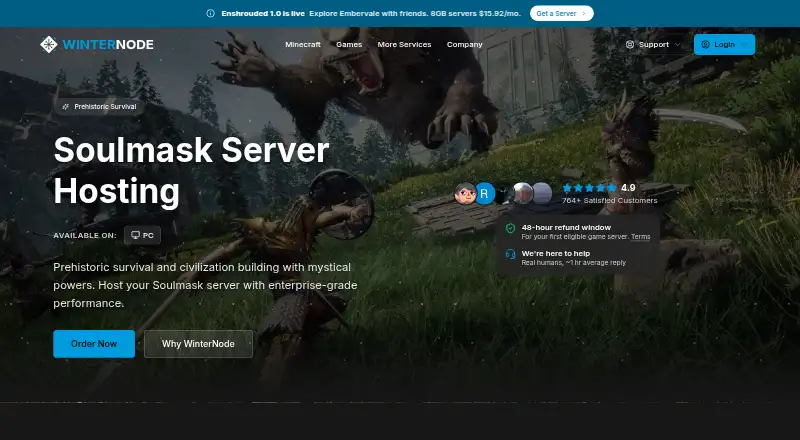Click "We're here to help" text
This screenshot has width=800, height=440.
tap(556, 253)
